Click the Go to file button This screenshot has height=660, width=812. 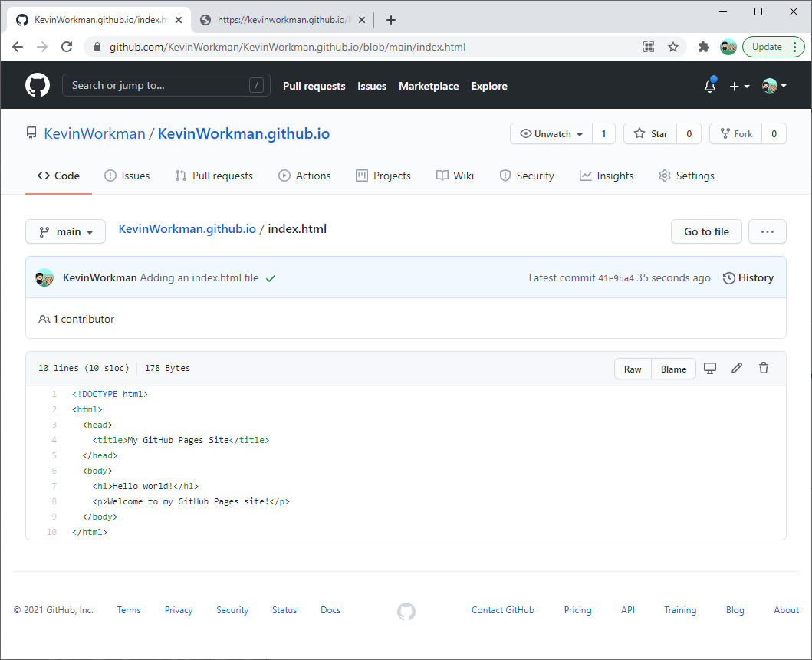[705, 231]
